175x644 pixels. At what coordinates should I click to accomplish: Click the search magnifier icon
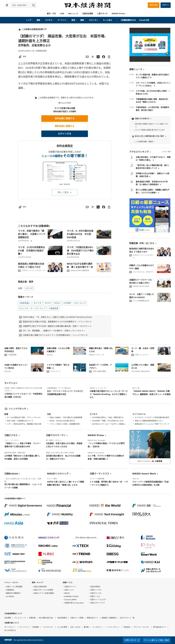[x=33, y=5]
